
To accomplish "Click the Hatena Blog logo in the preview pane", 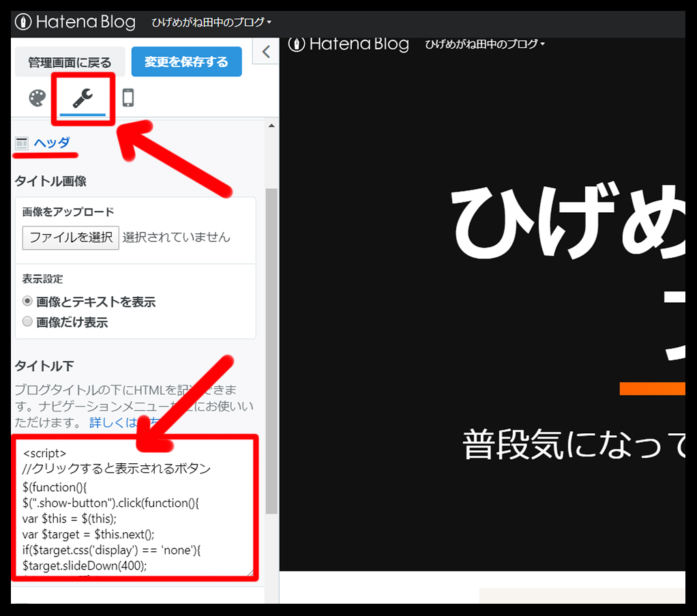I will click(348, 44).
